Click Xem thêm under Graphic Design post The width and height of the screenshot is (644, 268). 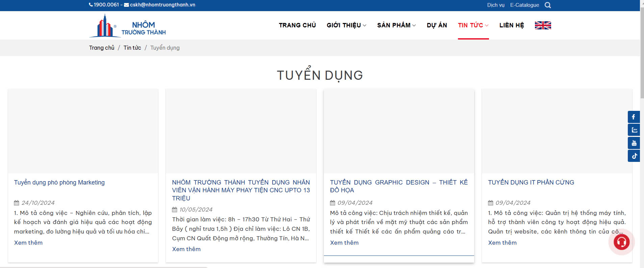pyautogui.click(x=344, y=243)
